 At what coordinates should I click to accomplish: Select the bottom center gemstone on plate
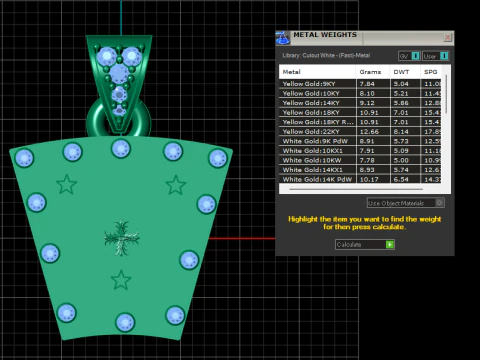pos(125,322)
